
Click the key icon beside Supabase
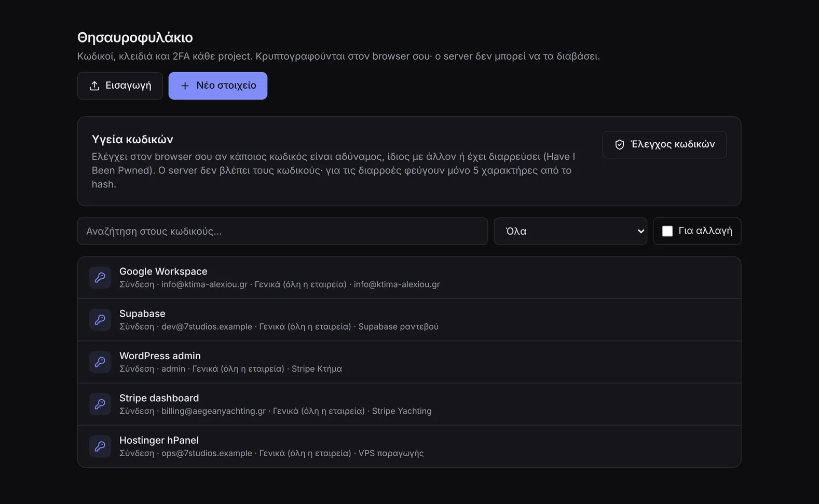click(x=100, y=320)
